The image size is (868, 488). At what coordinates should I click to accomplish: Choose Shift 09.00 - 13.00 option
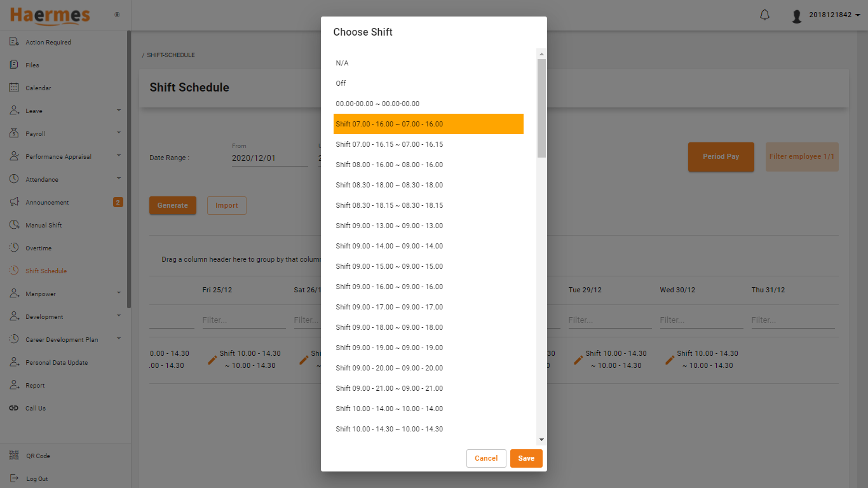tap(428, 226)
